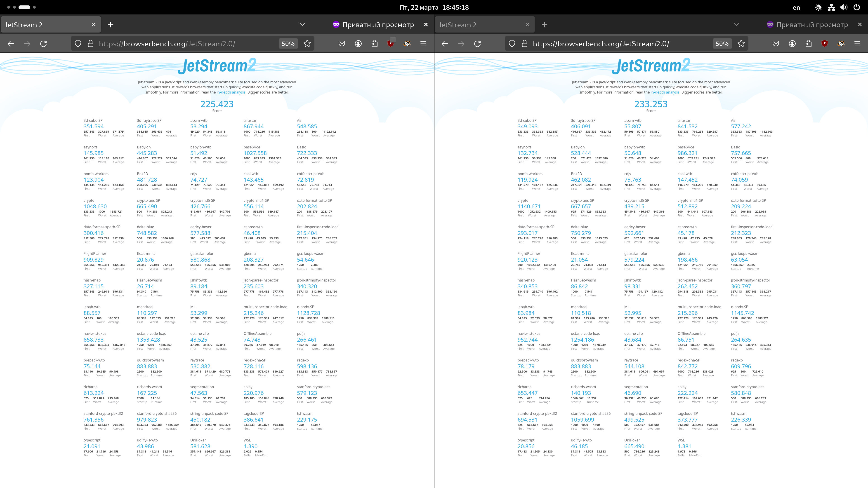This screenshot has height=488, width=868.
Task: Click the uBlock Origin icon in left window
Action: click(x=391, y=43)
